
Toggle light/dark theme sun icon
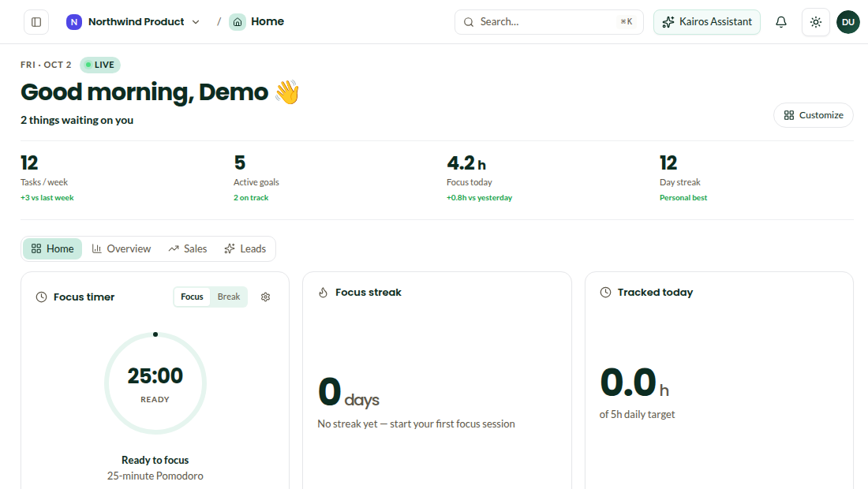point(816,22)
